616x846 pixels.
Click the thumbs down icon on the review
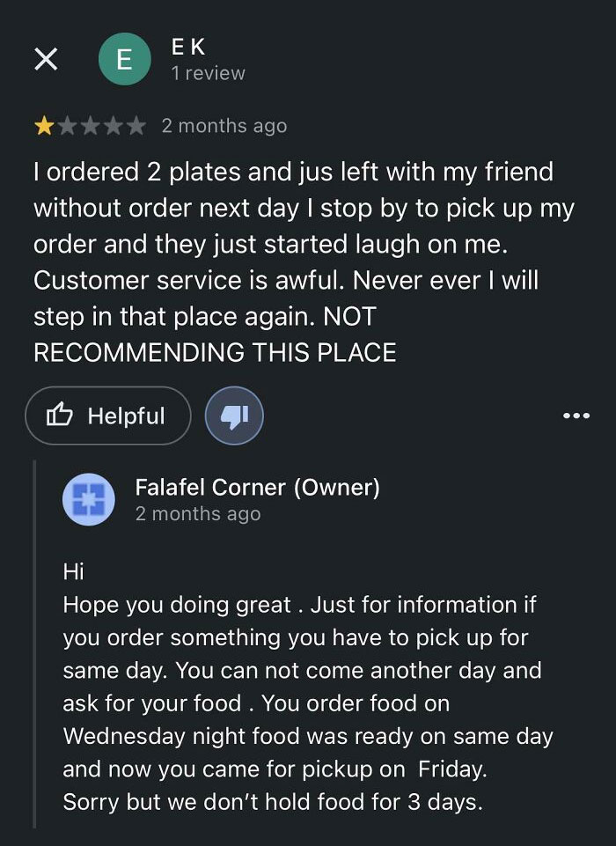(232, 416)
